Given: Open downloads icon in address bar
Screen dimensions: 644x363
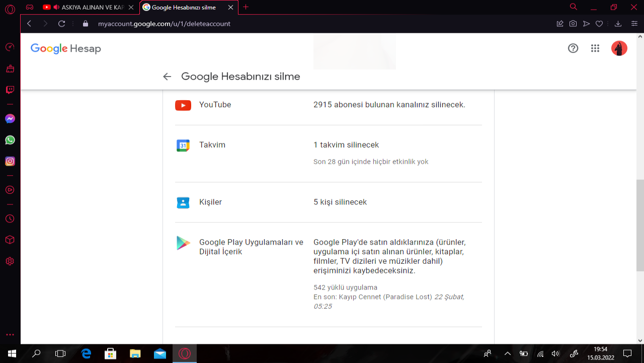Looking at the screenshot, I should pyautogui.click(x=618, y=24).
